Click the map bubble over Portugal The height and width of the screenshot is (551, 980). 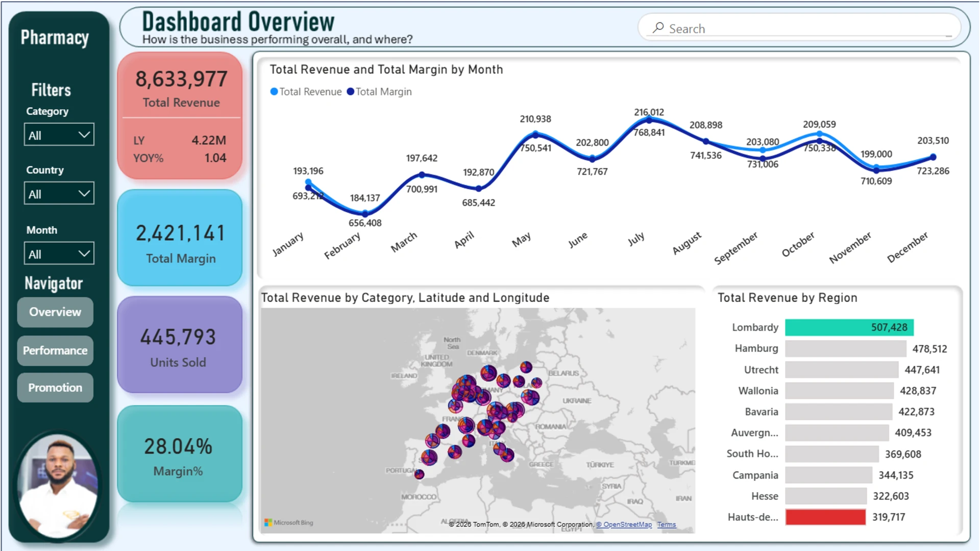point(419,474)
